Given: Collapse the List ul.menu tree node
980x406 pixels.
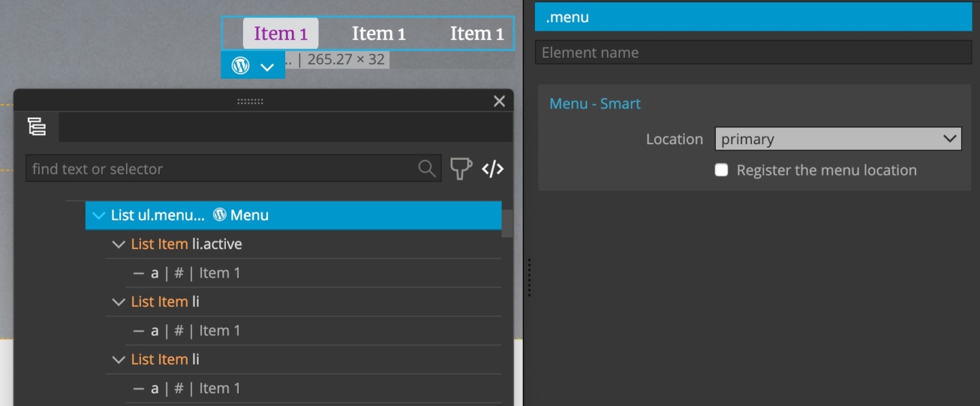Looking at the screenshot, I should [x=97, y=214].
